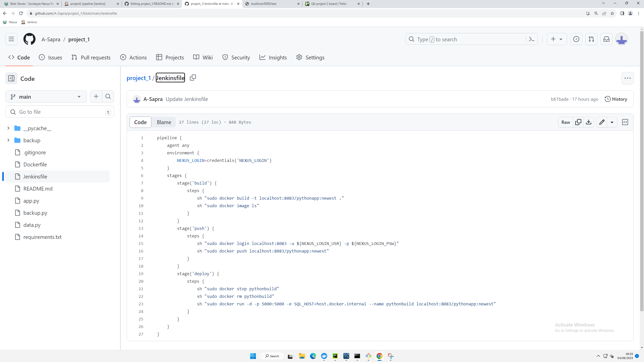Switch to the Security tab
Screen dimensions: 644x362
[x=236, y=57]
